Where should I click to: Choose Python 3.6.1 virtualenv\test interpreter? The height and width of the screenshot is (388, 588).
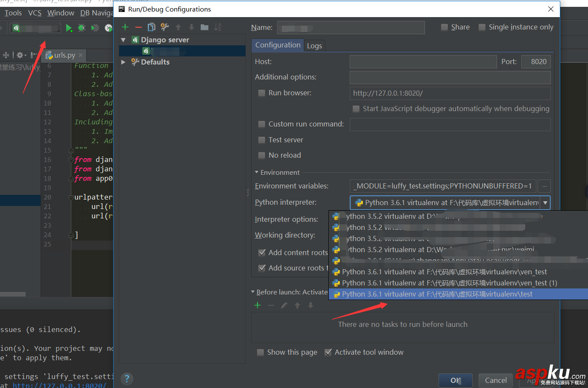click(x=458, y=294)
